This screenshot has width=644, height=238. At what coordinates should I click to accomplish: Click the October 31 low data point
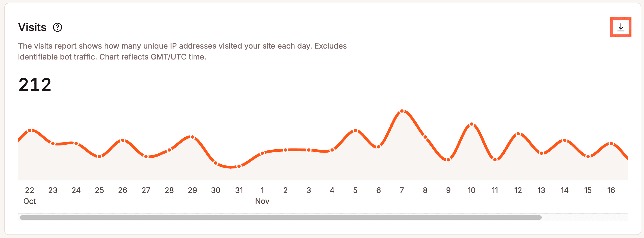(239, 166)
